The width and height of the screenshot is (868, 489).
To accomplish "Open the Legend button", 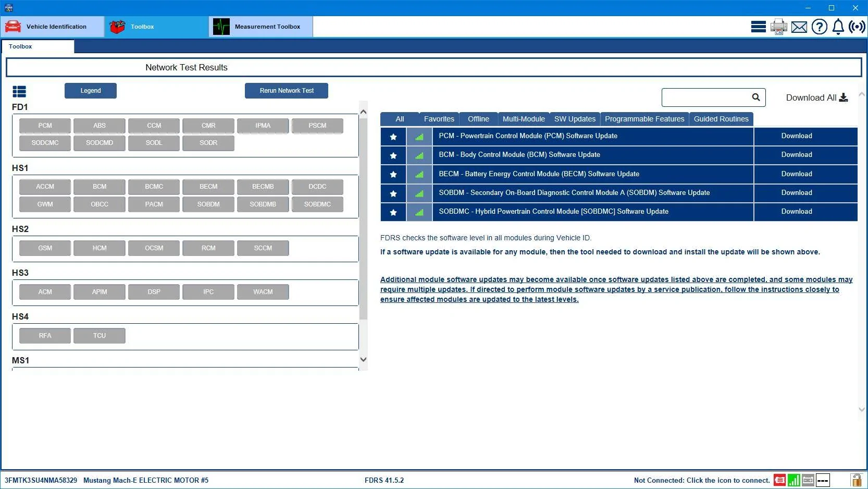I will pyautogui.click(x=91, y=91).
